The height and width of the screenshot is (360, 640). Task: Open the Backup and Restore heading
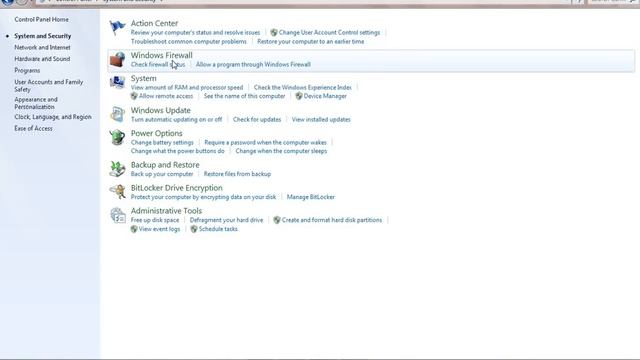165,165
